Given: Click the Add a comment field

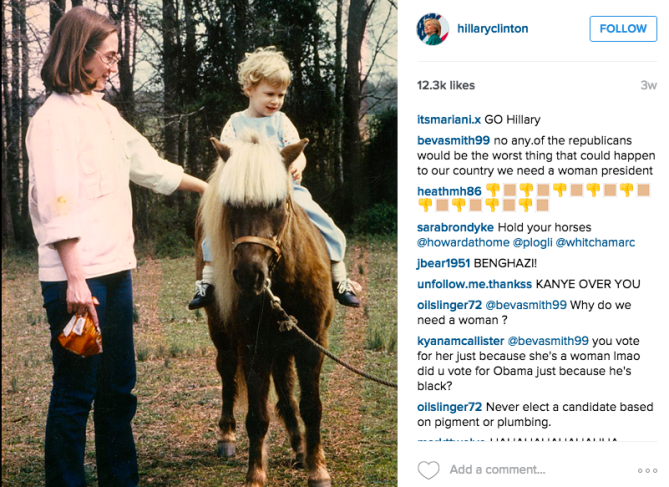Looking at the screenshot, I should point(497,470).
